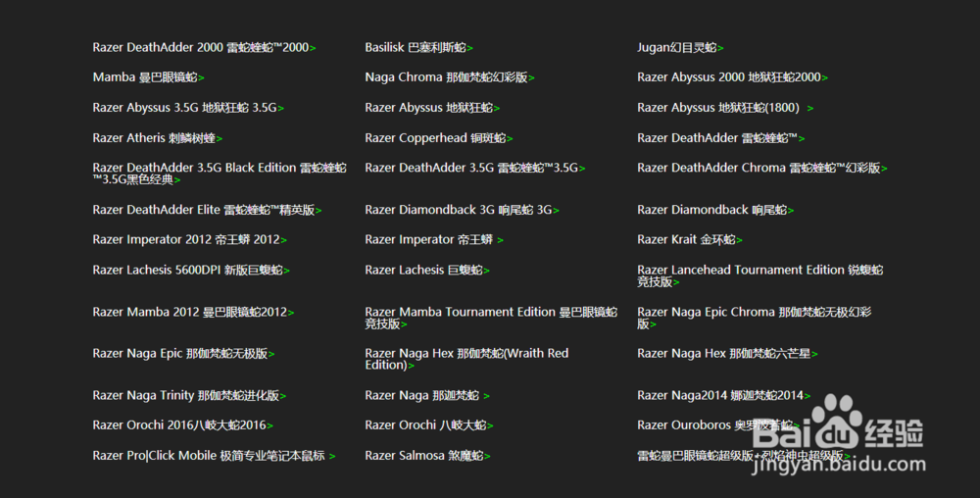This screenshot has width=980, height=498.
Task: Open Naga Chroma 那伽梵蛇幻彩版 link
Action: click(450, 77)
